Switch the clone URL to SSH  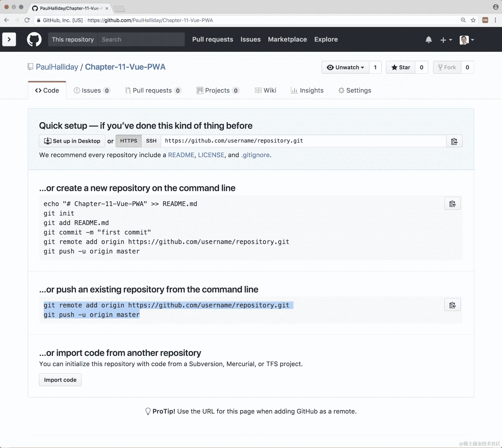click(x=151, y=141)
